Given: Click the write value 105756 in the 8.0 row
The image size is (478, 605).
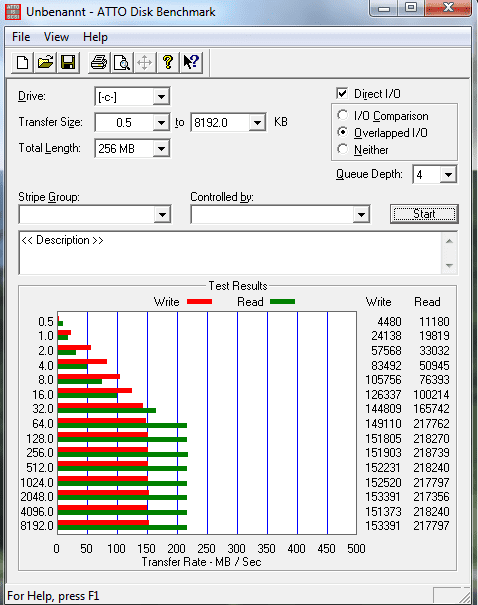Looking at the screenshot, I should click(383, 380).
